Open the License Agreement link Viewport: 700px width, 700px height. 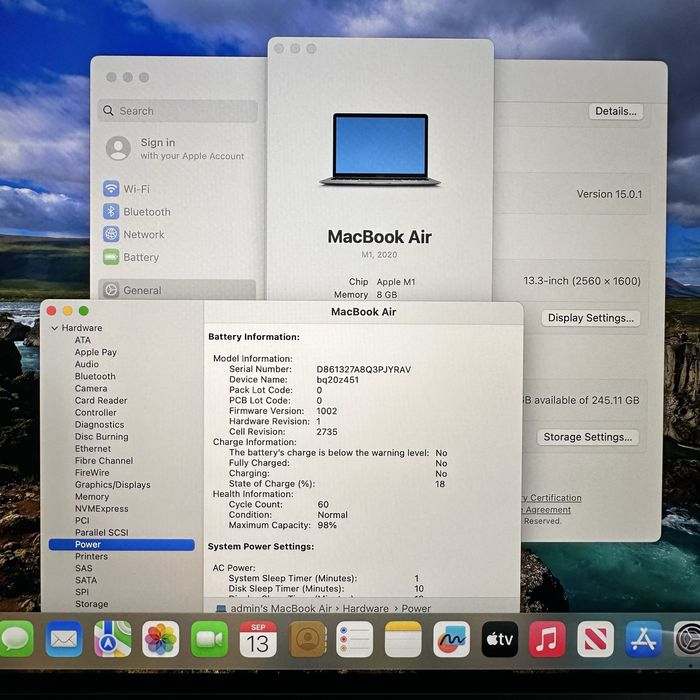tap(547, 510)
